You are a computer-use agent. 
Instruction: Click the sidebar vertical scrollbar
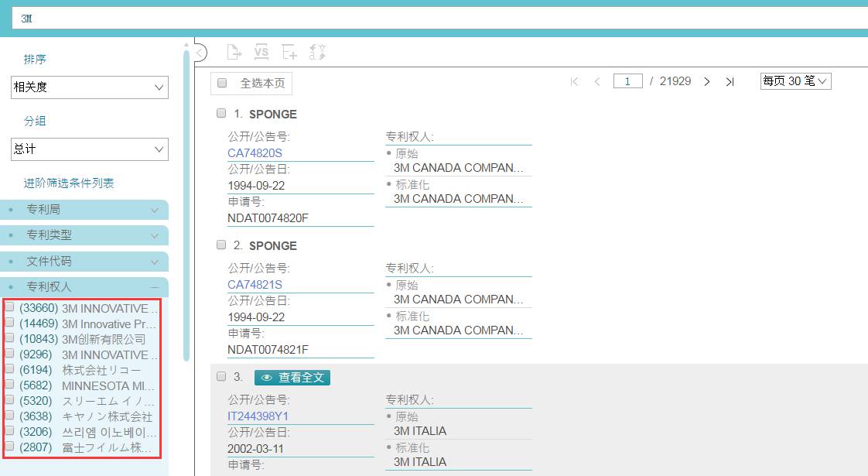click(x=186, y=205)
